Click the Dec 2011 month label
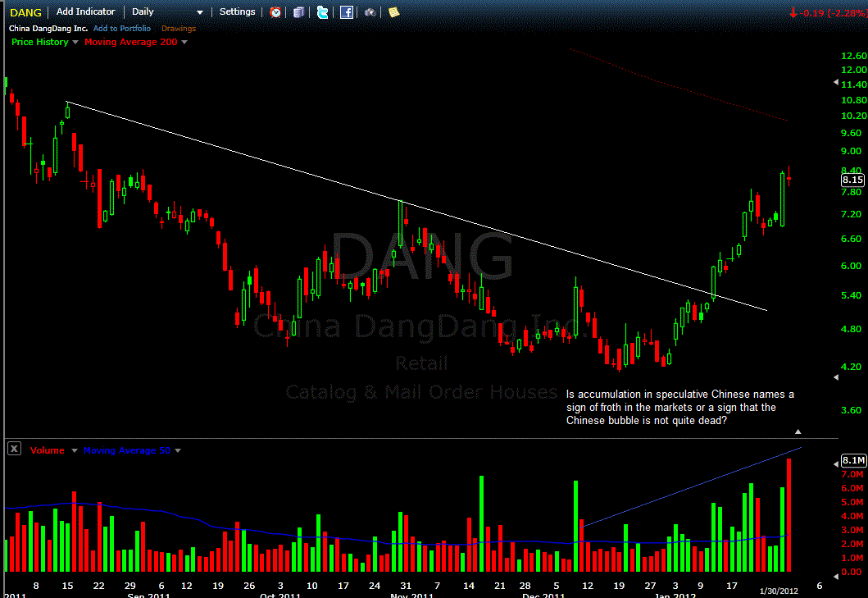Image resolution: width=868 pixels, height=598 pixels. (x=543, y=596)
